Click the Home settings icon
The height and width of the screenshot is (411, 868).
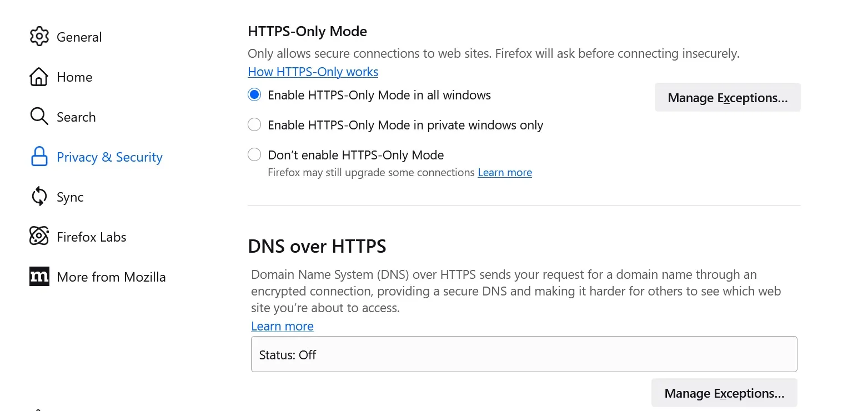[x=39, y=77]
